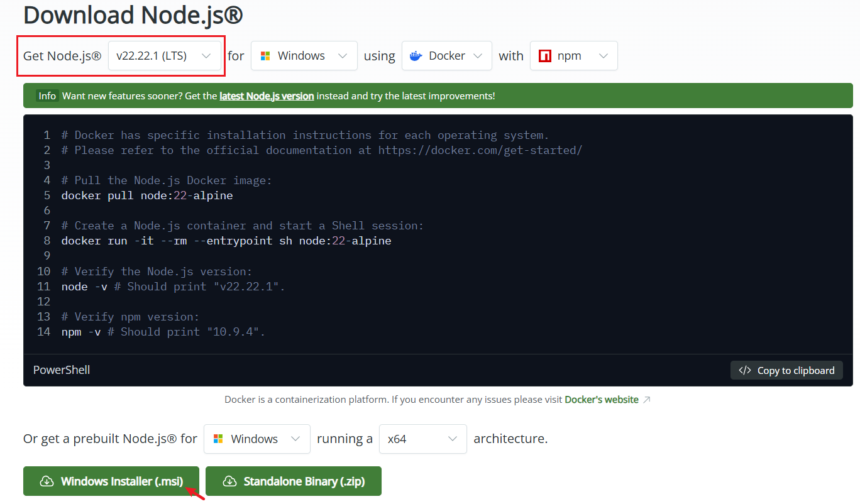Download the Windows Installer (.msi)
860x504 pixels.
[111, 481]
